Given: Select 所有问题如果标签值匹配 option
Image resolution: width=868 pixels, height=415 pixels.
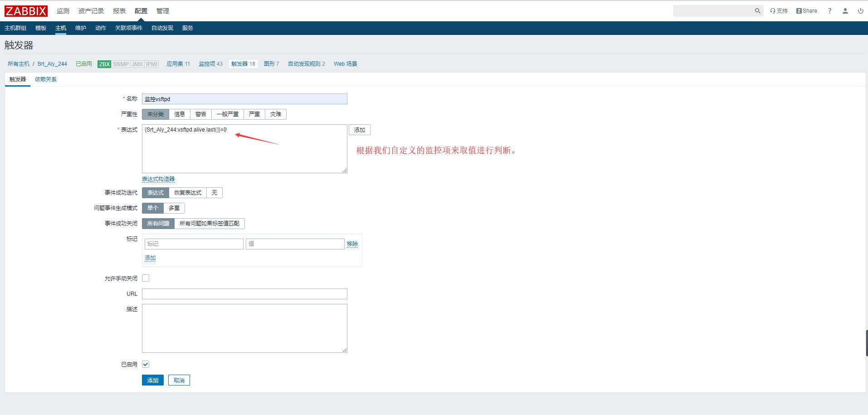Looking at the screenshot, I should (x=210, y=224).
